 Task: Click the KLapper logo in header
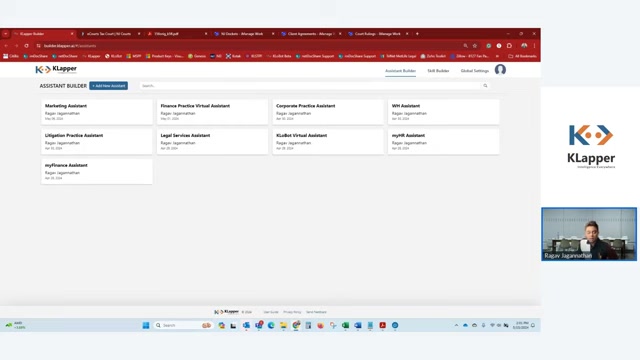click(56, 69)
